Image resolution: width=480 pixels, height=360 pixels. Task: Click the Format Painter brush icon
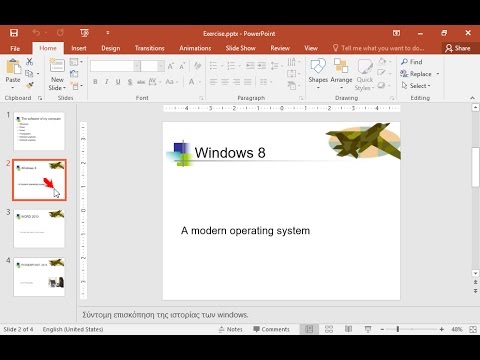(x=30, y=85)
